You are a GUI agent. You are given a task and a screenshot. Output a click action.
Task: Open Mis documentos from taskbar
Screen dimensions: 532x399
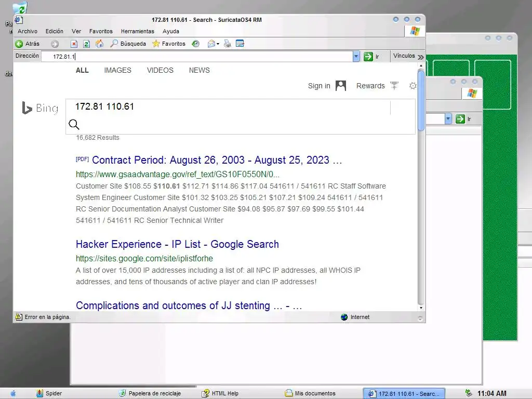[310, 394]
